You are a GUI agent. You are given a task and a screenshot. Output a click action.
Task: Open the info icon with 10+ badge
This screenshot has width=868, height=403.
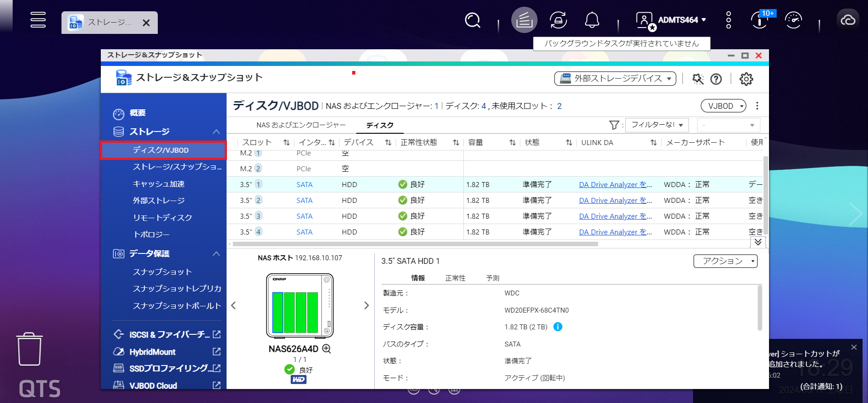760,20
